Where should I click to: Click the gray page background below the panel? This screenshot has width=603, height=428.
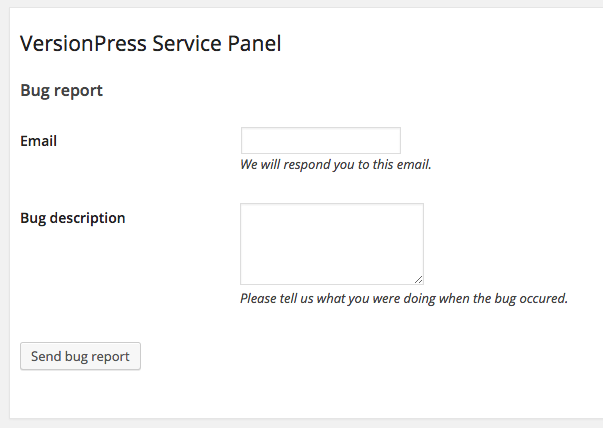(x=300, y=423)
